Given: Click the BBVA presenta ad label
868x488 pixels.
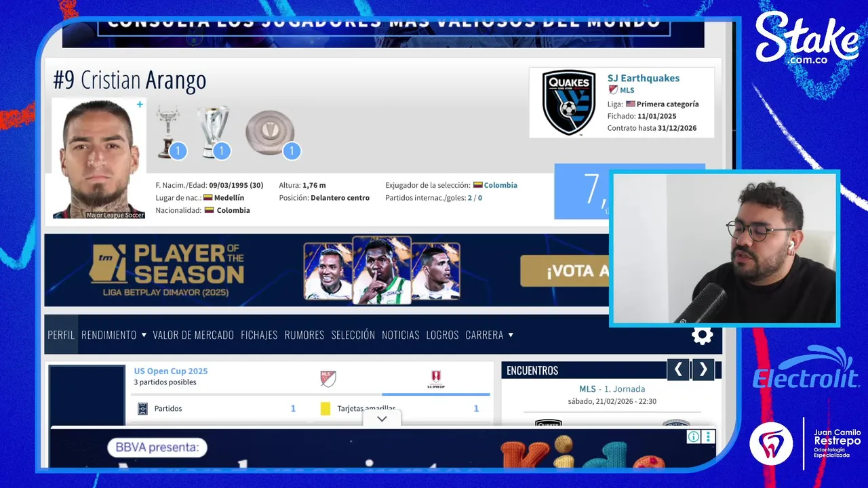Looking at the screenshot, I should click(x=157, y=447).
